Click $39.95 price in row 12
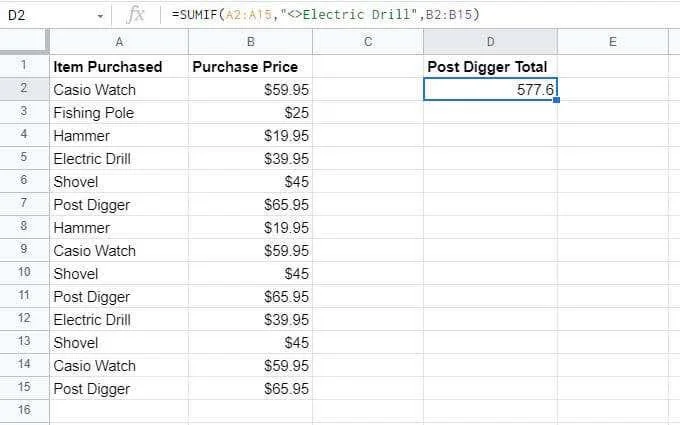 point(250,319)
